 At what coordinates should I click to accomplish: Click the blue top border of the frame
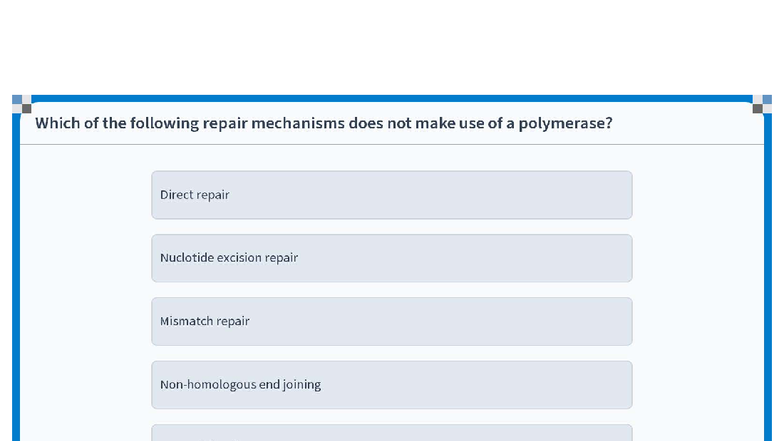tap(391, 98)
